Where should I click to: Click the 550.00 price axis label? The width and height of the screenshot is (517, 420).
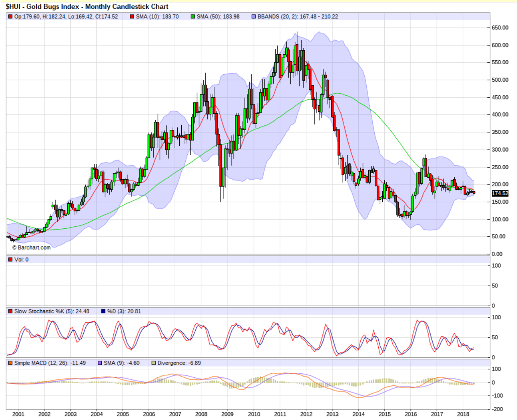point(500,63)
